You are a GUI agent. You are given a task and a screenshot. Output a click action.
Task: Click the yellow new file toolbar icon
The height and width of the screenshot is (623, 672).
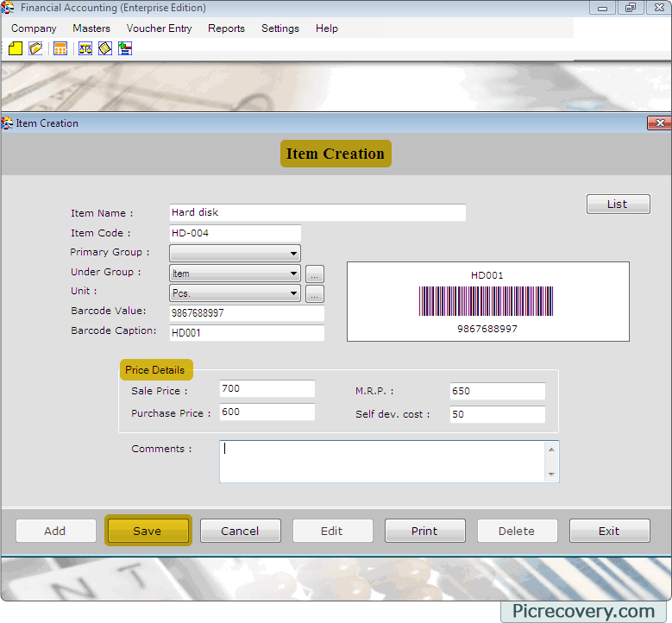[x=16, y=48]
